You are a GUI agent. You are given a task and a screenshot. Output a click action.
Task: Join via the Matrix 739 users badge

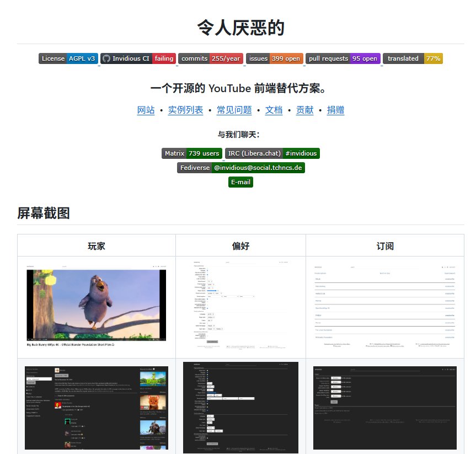point(192,153)
